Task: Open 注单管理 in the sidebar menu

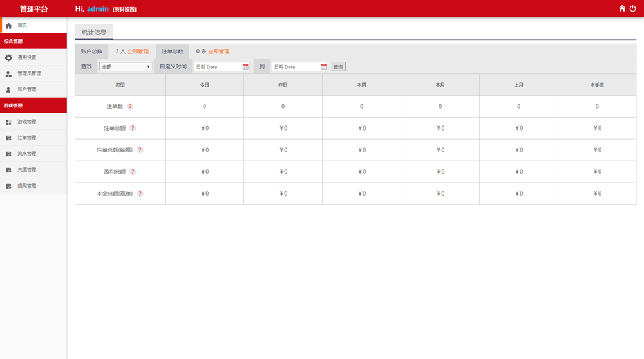Action: point(27,138)
